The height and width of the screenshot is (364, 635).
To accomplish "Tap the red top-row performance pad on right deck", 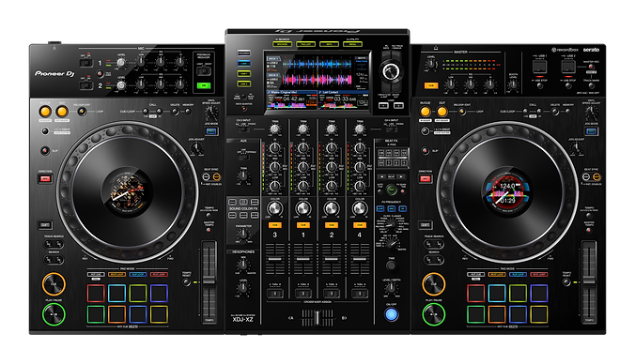I will [476, 294].
